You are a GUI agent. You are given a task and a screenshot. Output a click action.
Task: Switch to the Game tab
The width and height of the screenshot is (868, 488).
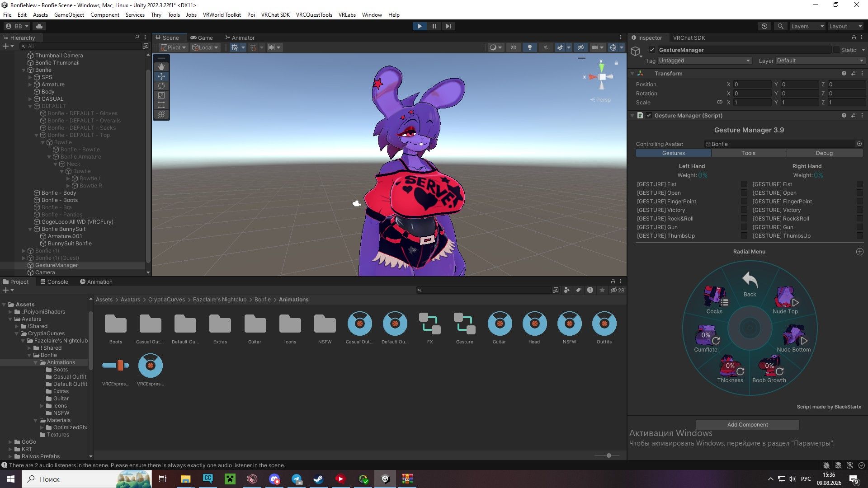pyautogui.click(x=201, y=38)
